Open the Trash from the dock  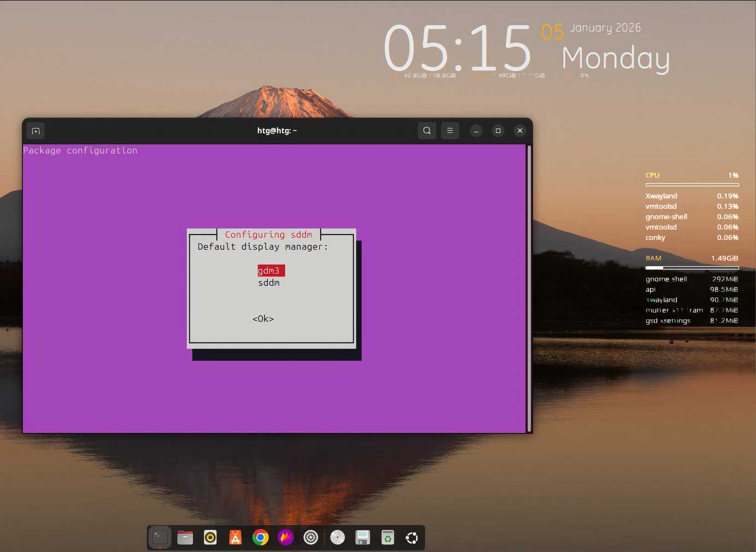(387, 537)
